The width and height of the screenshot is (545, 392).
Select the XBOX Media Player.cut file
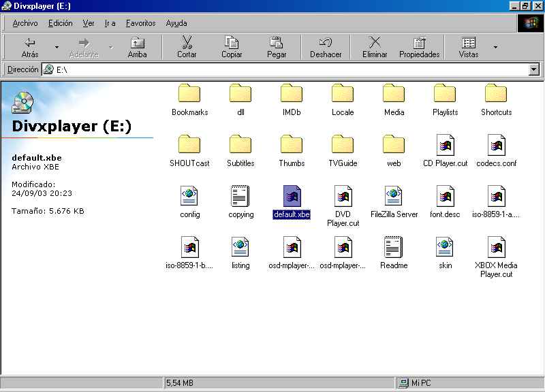(x=496, y=257)
